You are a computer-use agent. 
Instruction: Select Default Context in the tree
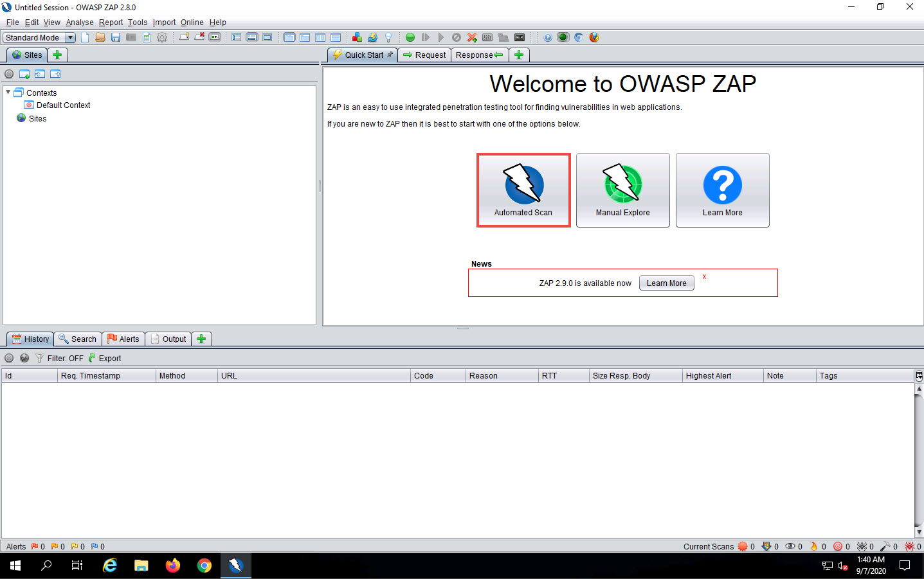tap(63, 105)
